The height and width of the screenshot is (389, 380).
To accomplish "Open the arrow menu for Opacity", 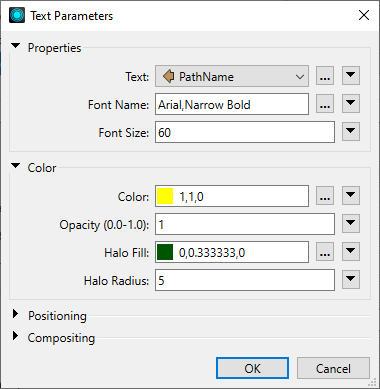I will [351, 224].
